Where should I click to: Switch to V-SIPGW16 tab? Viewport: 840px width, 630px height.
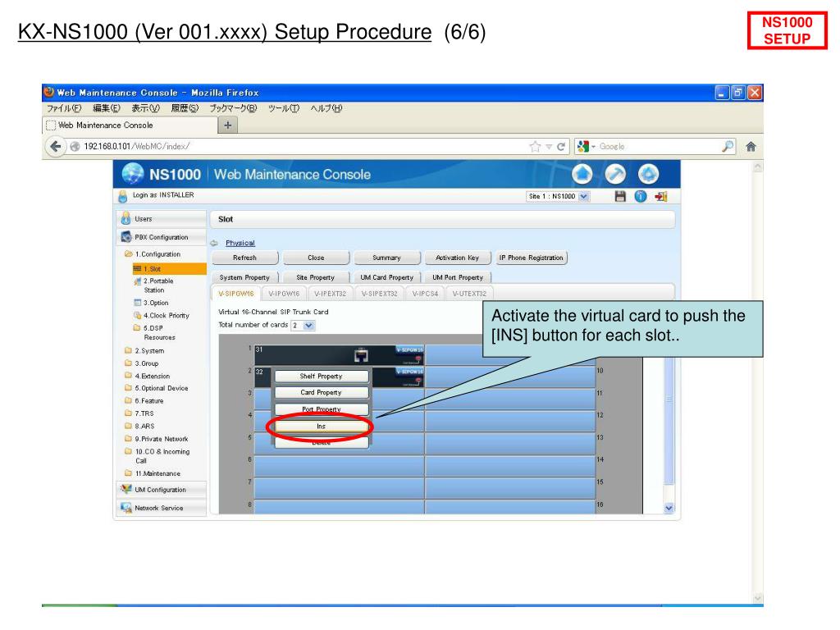pos(235,294)
